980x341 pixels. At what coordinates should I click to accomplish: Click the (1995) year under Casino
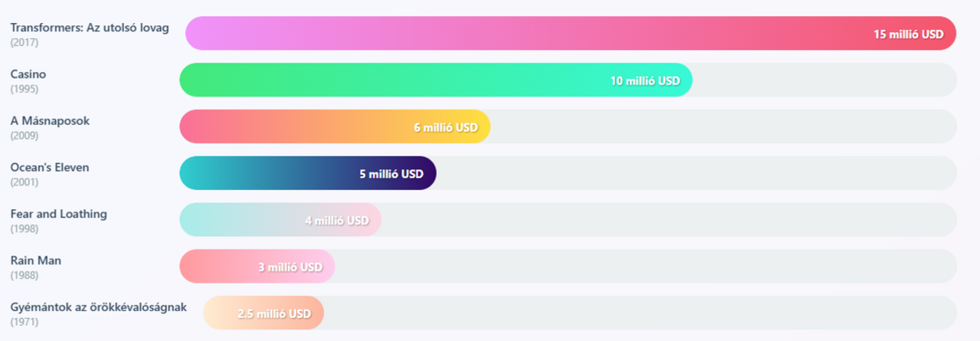pos(24,89)
